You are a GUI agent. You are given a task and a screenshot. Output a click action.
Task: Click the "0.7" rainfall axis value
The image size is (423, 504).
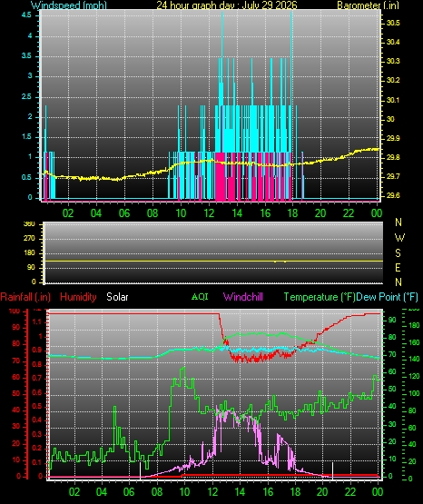click(x=37, y=378)
